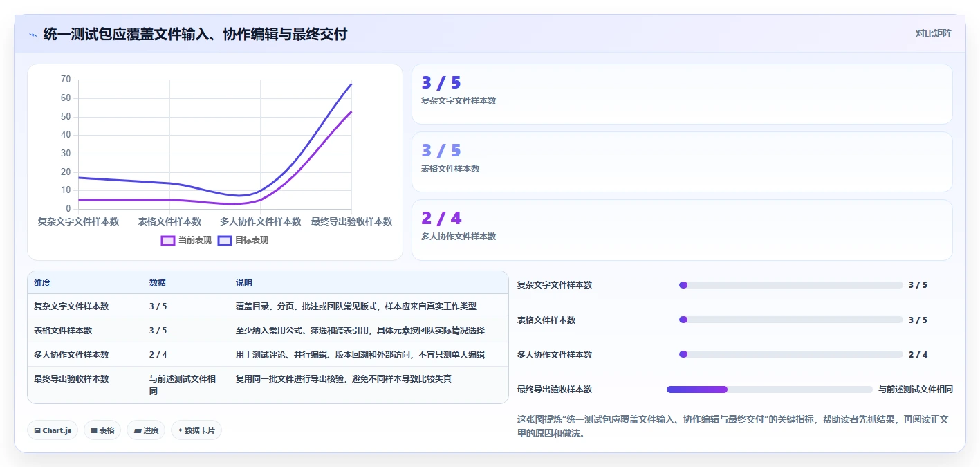Click table cell 复杂文字文件样本数

point(71,306)
